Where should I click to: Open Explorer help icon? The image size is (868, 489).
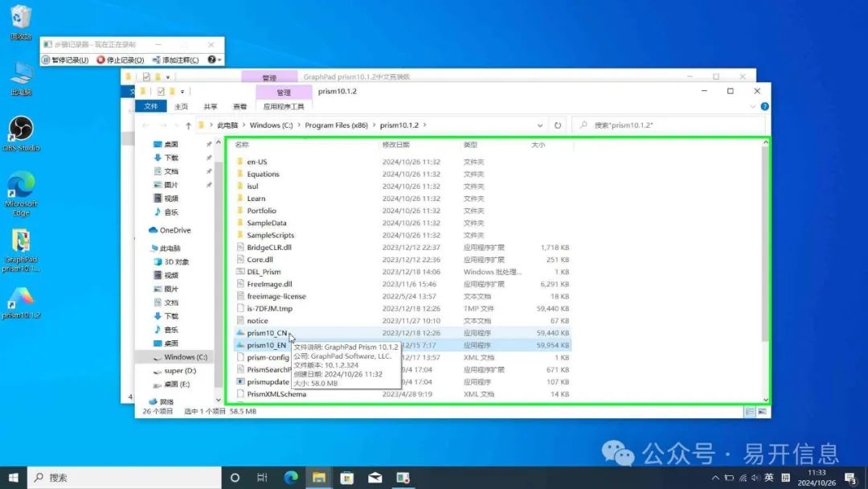click(764, 106)
